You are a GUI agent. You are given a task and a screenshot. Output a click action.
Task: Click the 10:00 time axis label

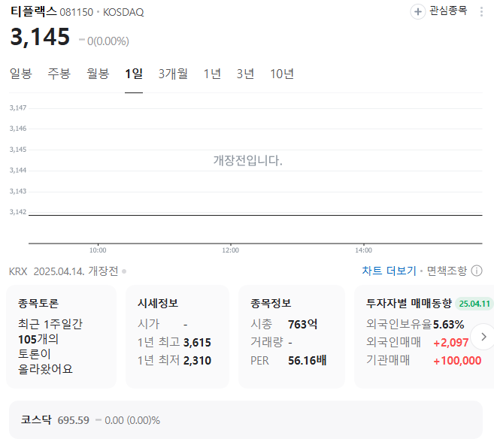[x=98, y=250]
